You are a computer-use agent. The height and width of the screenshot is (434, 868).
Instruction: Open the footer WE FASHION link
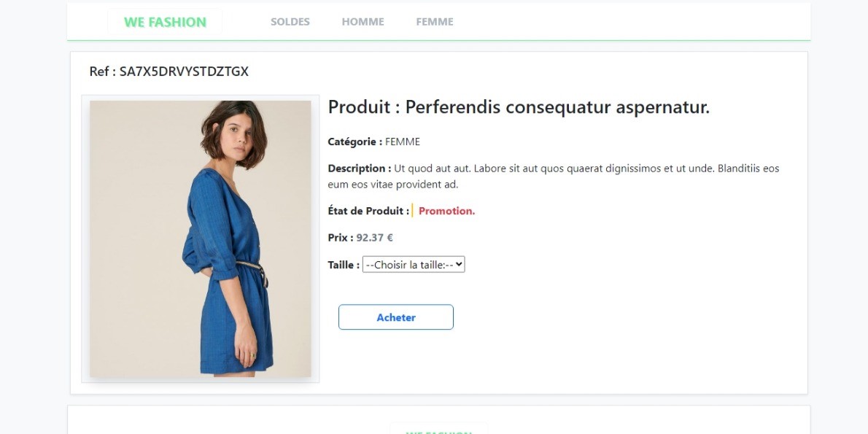438,430
